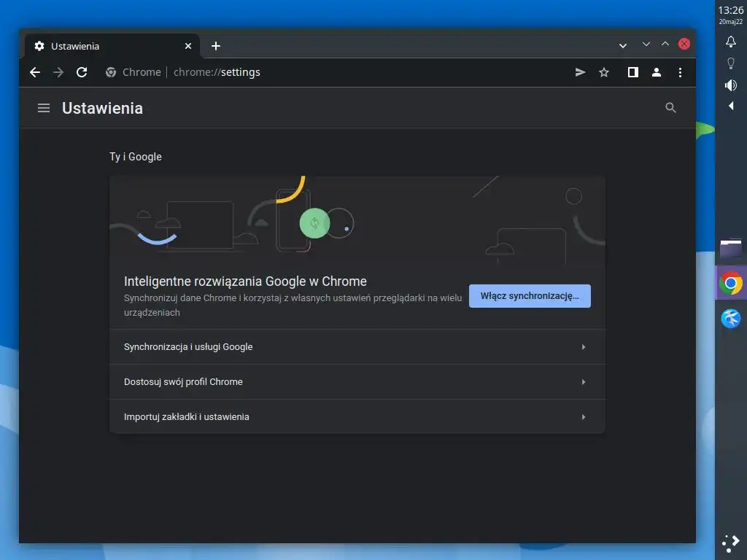This screenshot has height=560, width=747.
Task: Open Synchronizacja i usługi Google row
Action: [357, 347]
